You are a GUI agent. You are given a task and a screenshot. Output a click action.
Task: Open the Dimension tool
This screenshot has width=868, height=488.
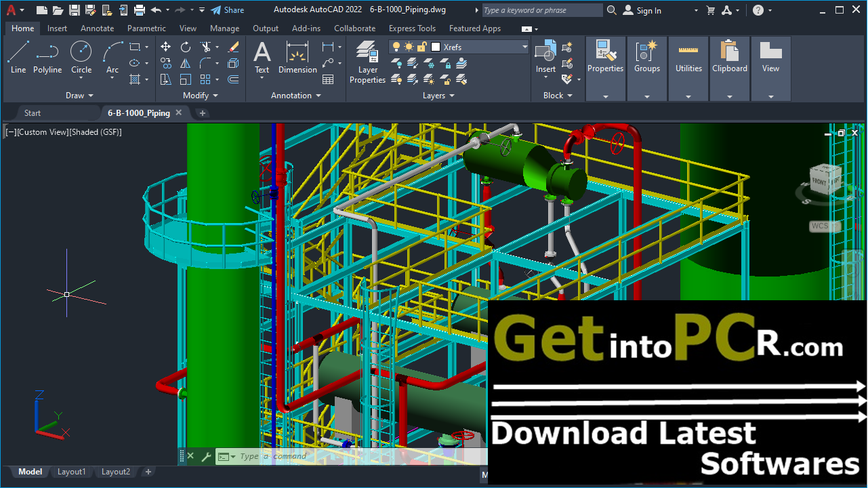tap(297, 58)
